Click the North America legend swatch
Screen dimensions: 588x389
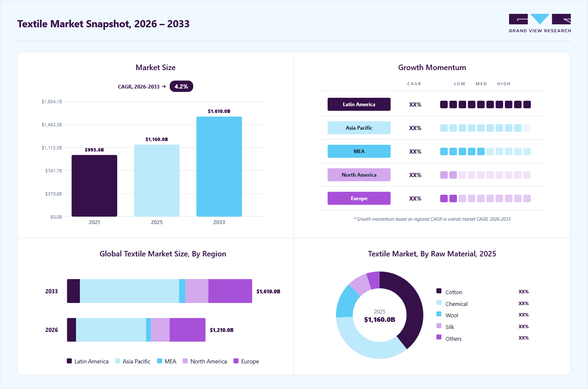point(185,361)
